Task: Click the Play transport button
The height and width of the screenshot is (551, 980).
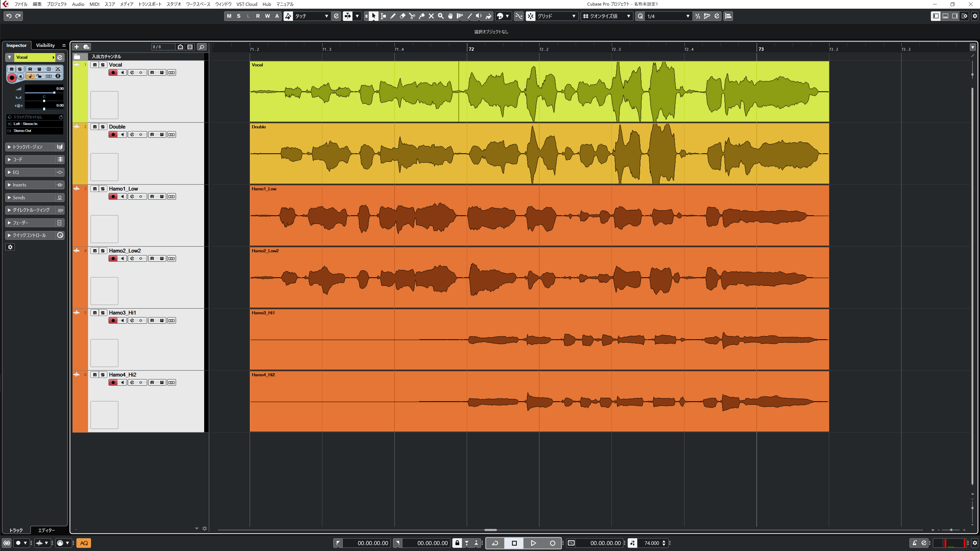Action: pos(533,543)
